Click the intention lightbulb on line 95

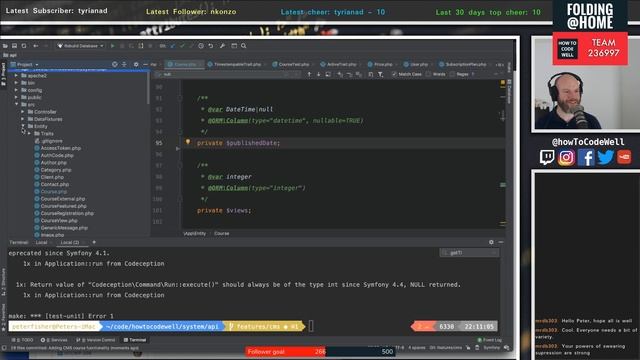tap(188, 142)
